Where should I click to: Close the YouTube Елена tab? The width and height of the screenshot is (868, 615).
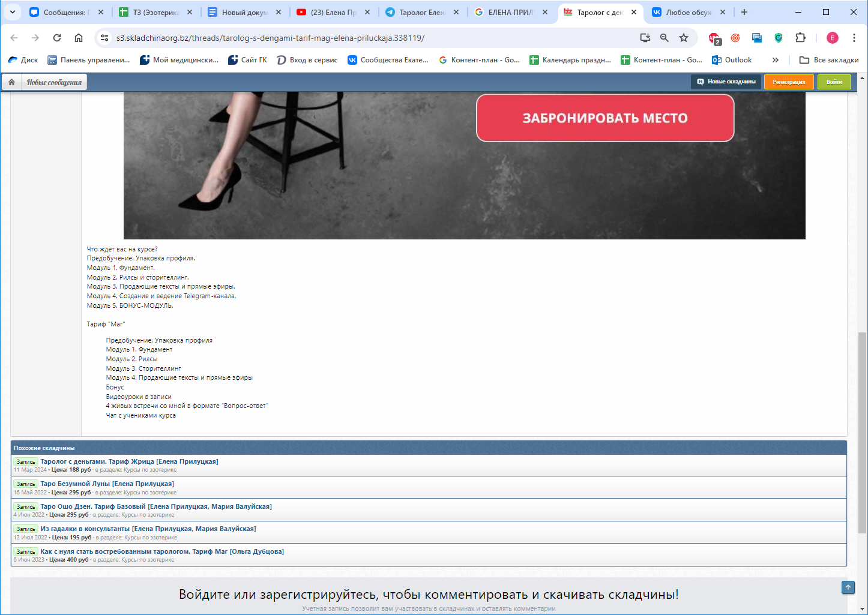[367, 12]
